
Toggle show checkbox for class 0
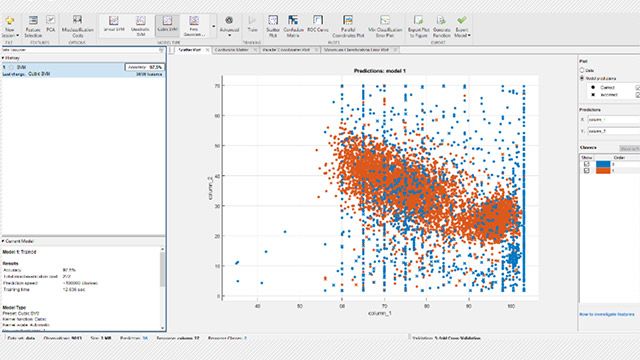(587, 164)
